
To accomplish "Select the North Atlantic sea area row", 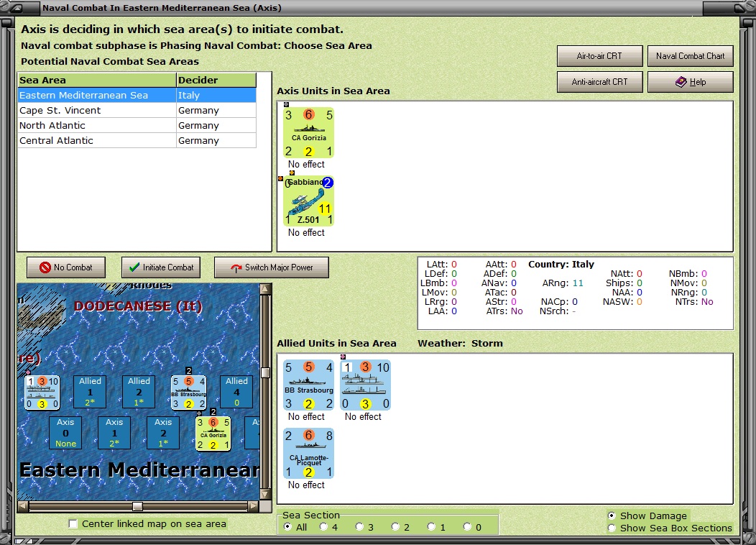I will click(x=137, y=125).
